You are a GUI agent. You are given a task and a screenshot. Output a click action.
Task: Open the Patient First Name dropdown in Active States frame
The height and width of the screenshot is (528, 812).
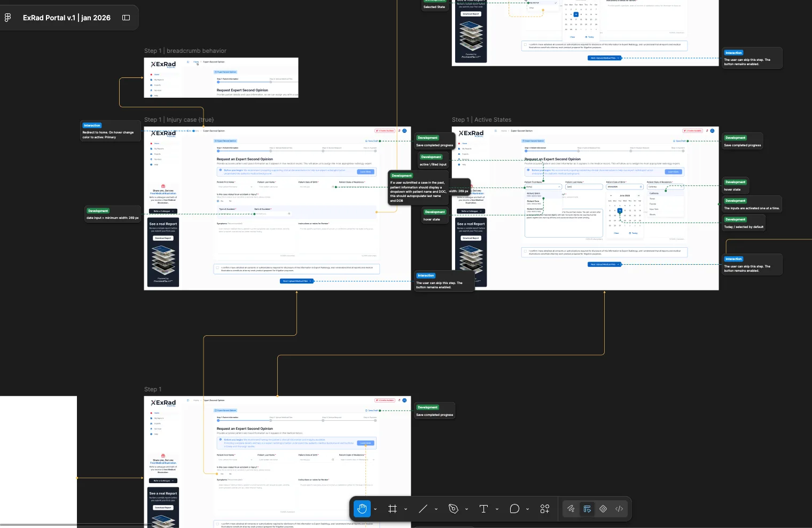543,187
